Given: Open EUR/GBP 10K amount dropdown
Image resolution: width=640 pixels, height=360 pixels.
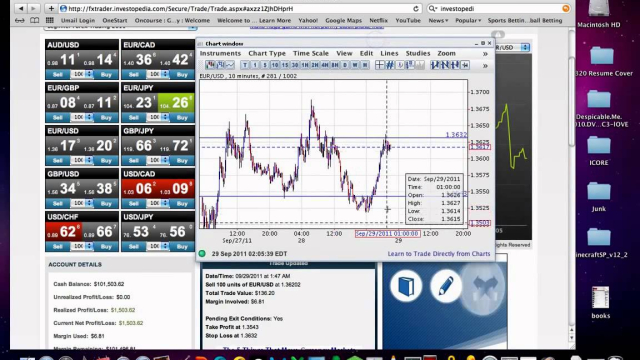Looking at the screenshot, I should pyautogui.click(x=82, y=118).
